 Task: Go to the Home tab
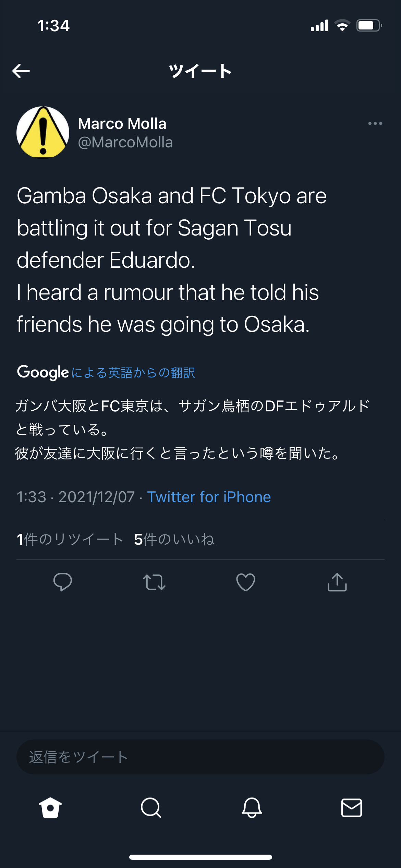(50, 808)
